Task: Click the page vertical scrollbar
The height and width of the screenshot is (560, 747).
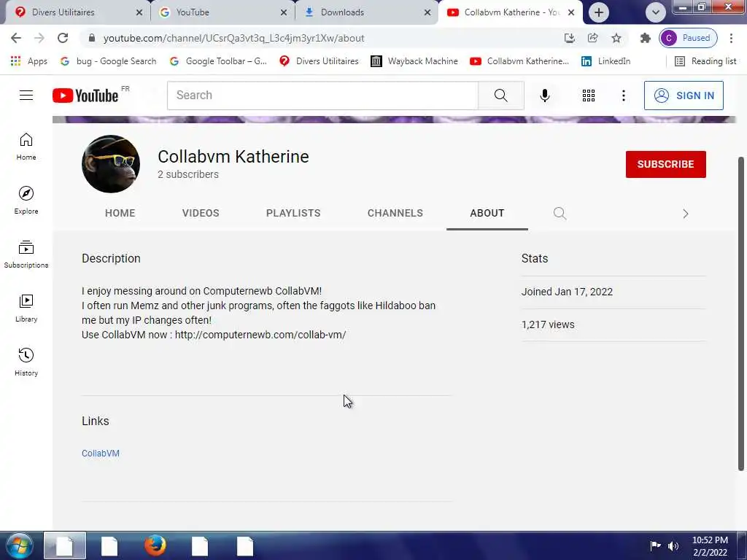Action: coord(741,314)
